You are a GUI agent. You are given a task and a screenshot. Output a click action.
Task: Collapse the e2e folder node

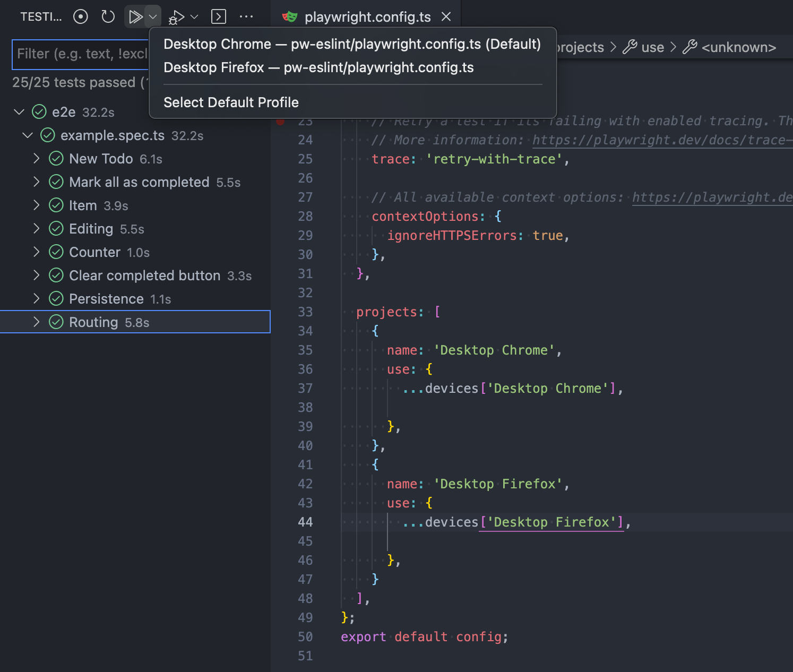(19, 112)
